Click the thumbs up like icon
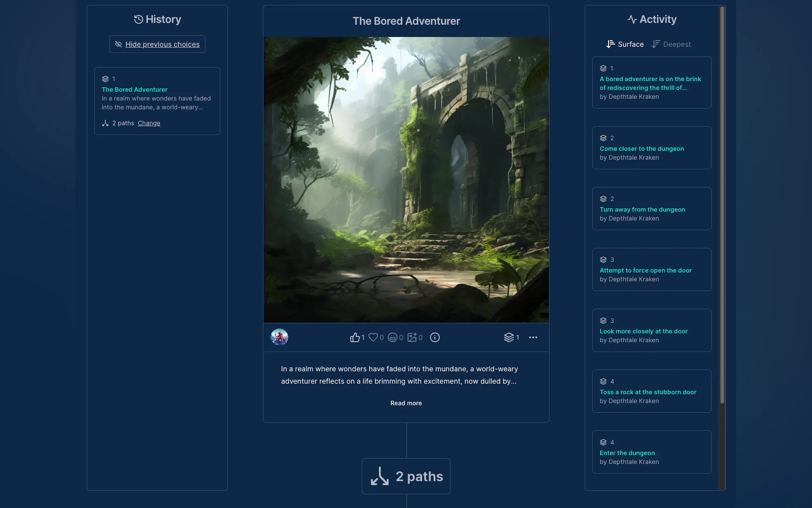 (x=355, y=337)
